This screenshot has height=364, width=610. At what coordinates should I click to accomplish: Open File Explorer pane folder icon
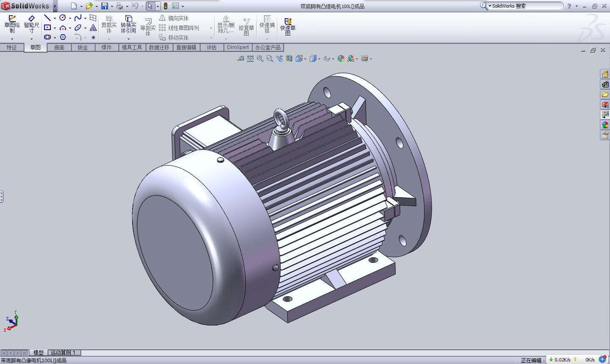click(605, 94)
